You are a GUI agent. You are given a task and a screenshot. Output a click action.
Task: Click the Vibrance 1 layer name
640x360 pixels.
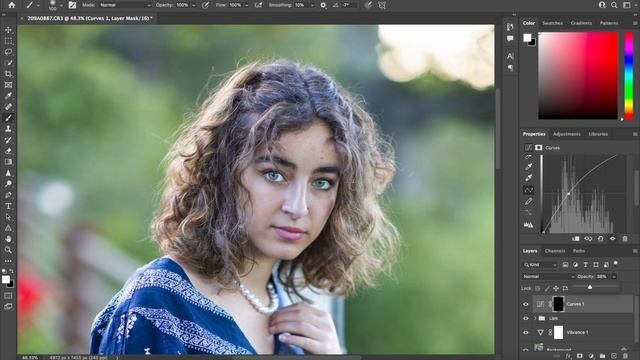577,333
